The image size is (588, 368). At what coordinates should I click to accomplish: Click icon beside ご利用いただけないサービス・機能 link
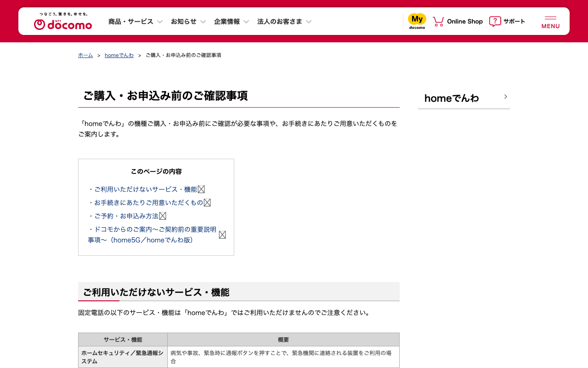pos(201,189)
